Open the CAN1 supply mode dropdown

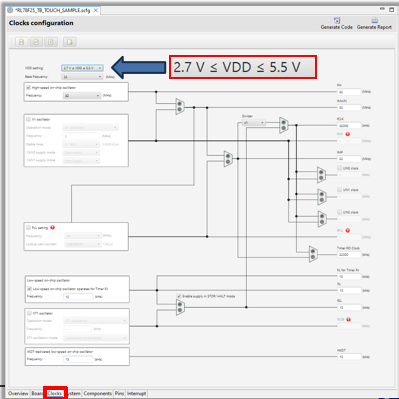81,161
